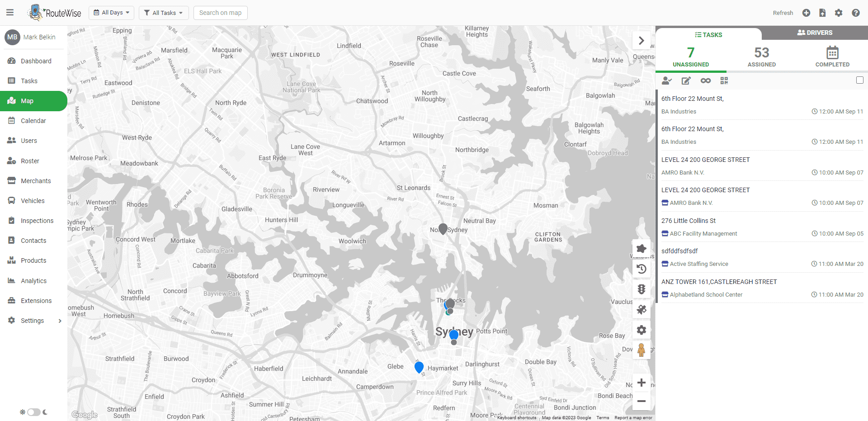Select the assign-agent icon above the task list
The width and height of the screenshot is (868, 421).
coord(667,80)
